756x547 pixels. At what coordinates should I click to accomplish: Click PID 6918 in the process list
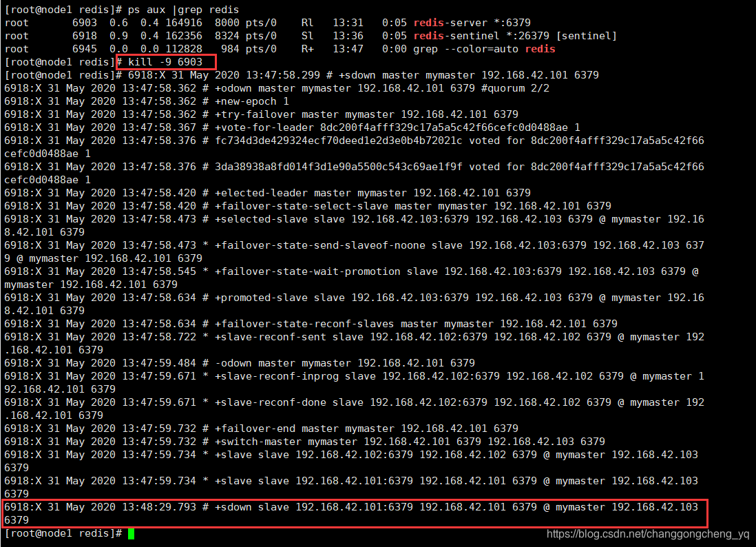point(85,36)
